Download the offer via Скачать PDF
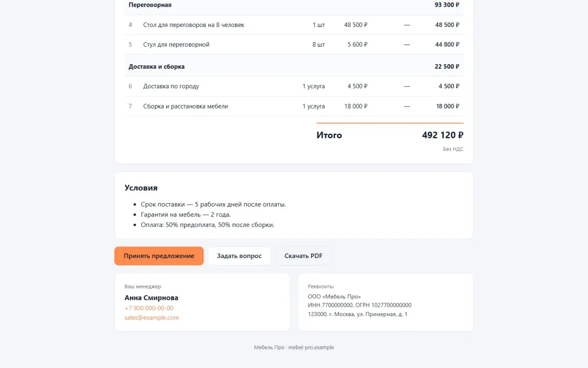Screen dimensions: 588x368 (303, 256)
